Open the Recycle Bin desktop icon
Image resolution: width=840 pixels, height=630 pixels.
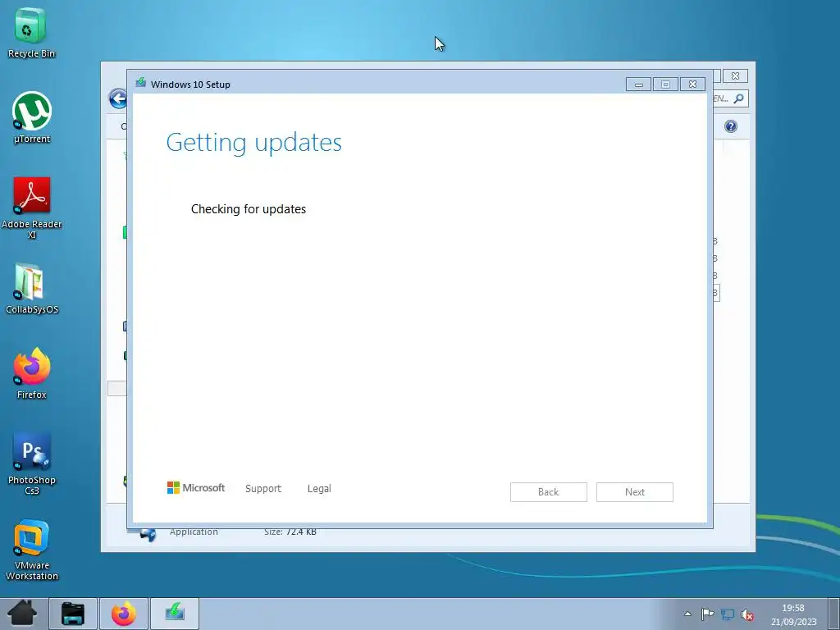(x=31, y=32)
